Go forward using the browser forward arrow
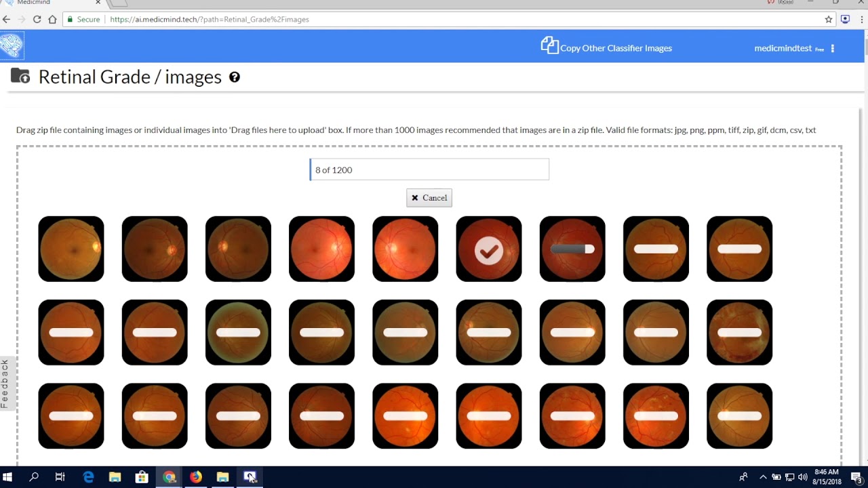The image size is (868, 488). [22, 20]
